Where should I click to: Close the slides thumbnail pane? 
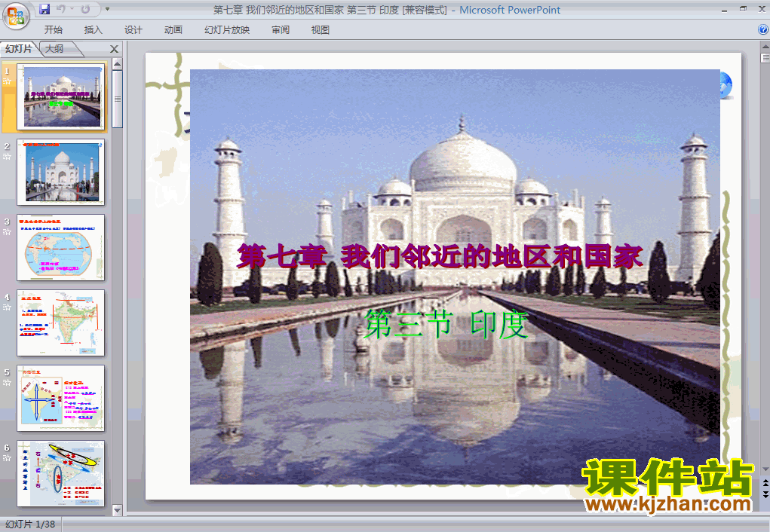click(x=114, y=49)
